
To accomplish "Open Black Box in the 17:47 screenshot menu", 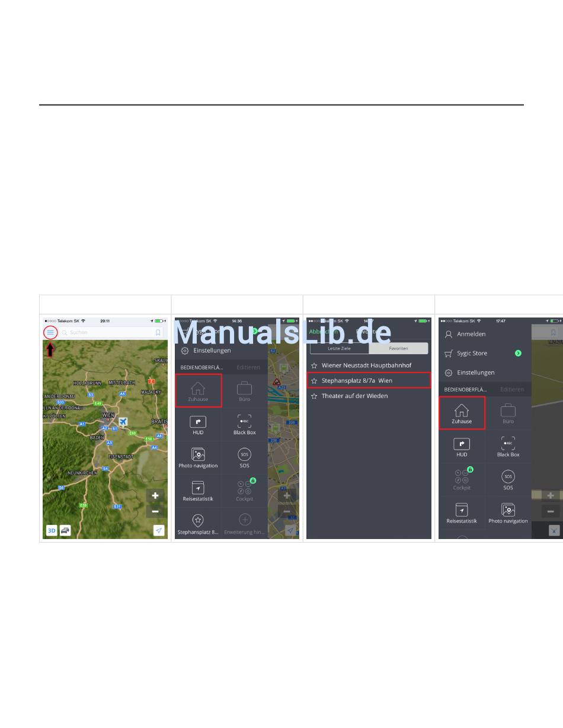I will (x=508, y=447).
